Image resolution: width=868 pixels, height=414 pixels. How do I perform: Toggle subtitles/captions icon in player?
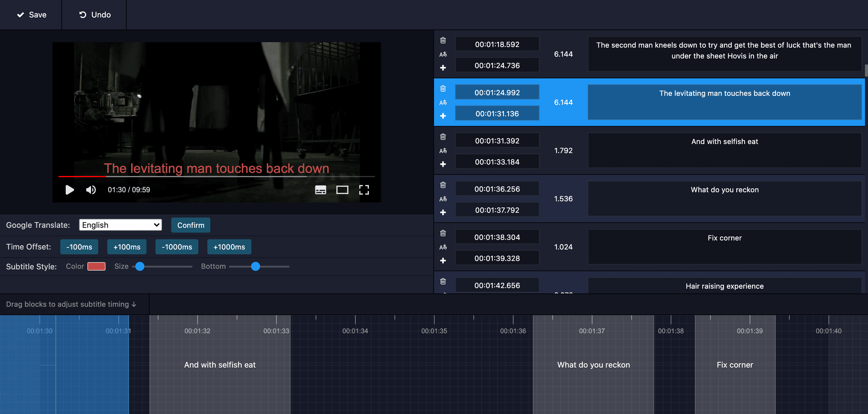pos(320,190)
